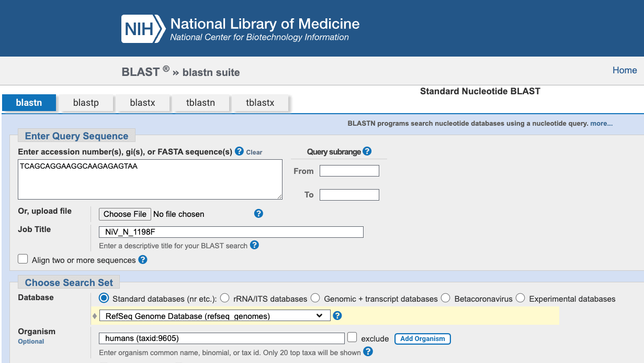Switch to tblastx tab

click(x=260, y=103)
